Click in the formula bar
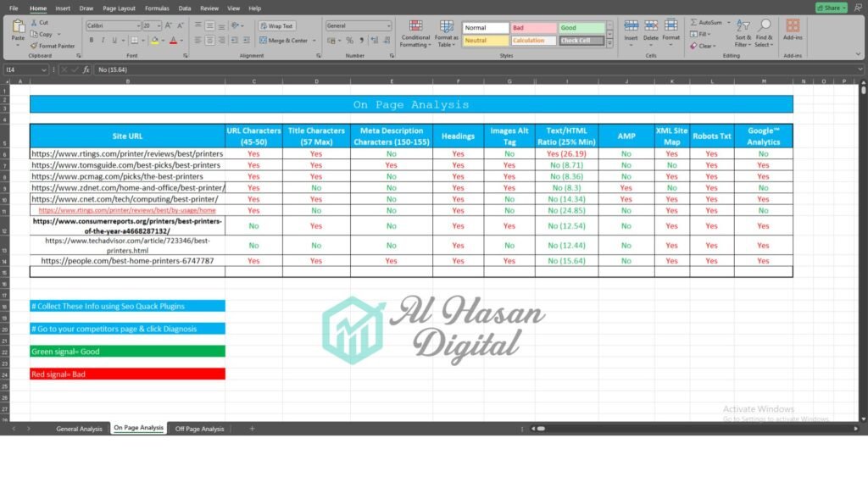Screen dimensions: 868x488 pyautogui.click(x=476, y=69)
